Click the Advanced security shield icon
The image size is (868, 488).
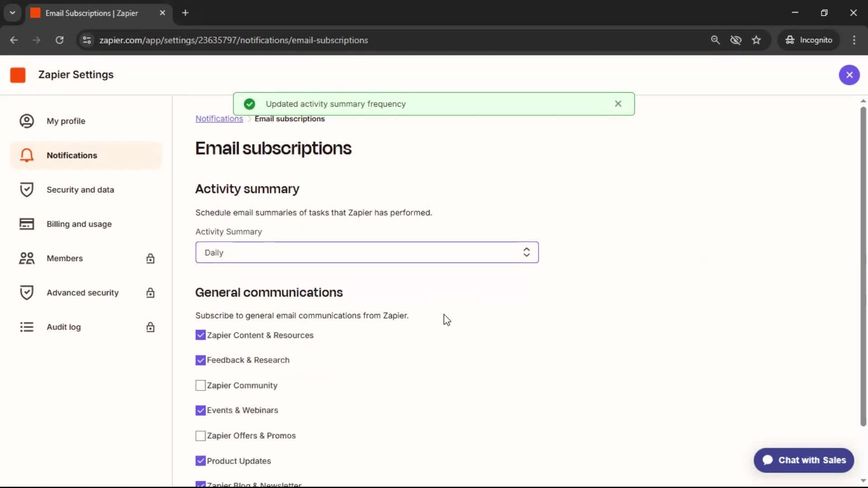coord(27,293)
